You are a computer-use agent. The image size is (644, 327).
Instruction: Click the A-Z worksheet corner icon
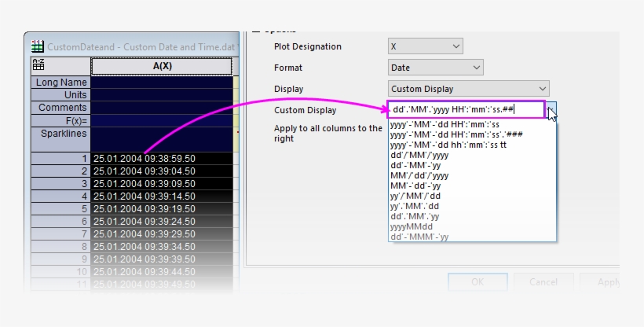[x=38, y=64]
